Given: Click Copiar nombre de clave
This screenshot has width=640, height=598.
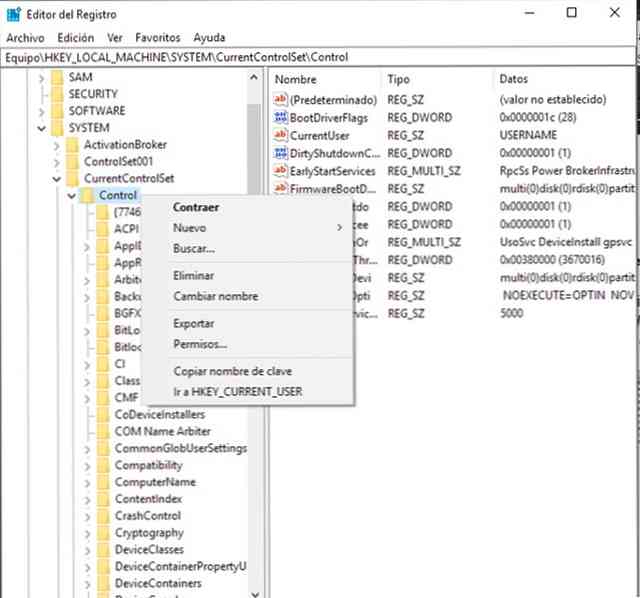Looking at the screenshot, I should (x=231, y=371).
